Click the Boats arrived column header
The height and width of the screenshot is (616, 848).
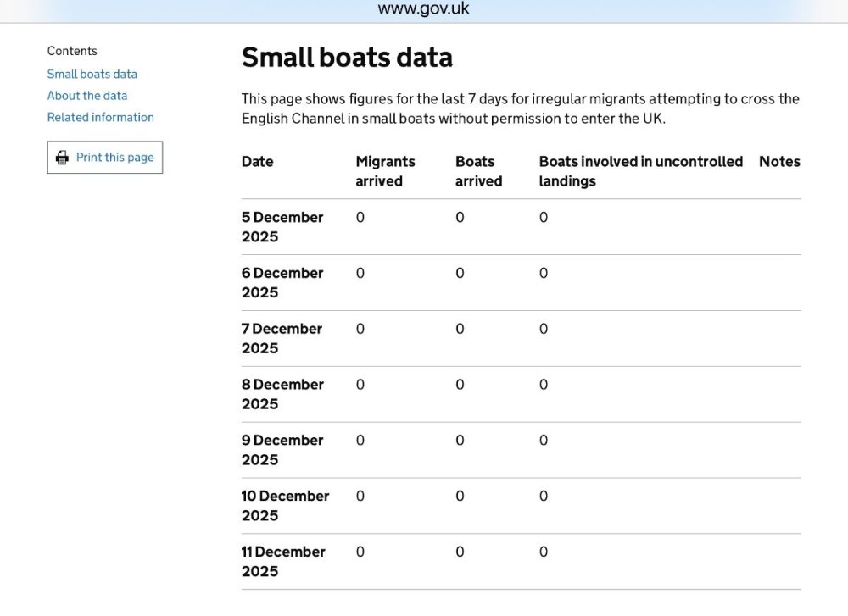tap(478, 170)
